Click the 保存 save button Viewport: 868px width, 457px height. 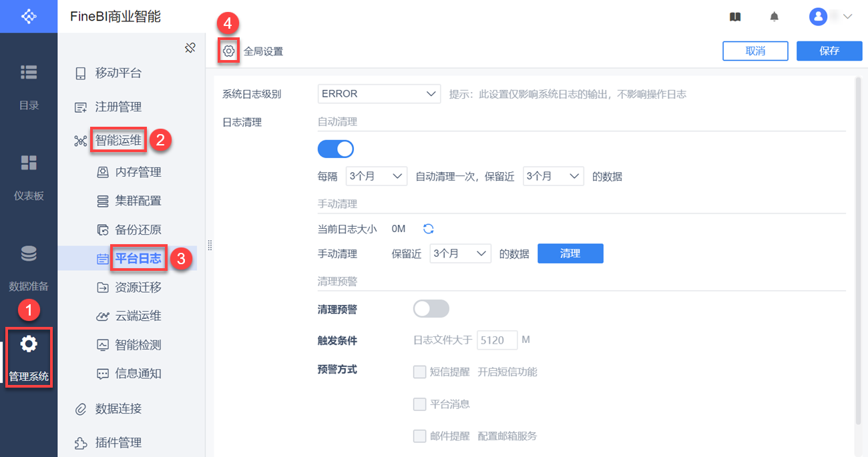point(829,51)
